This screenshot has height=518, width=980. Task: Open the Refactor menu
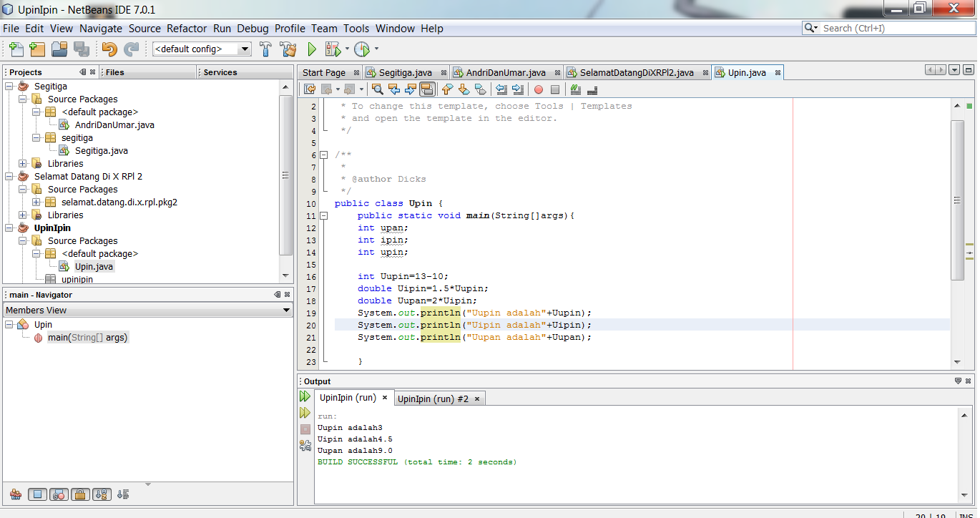point(187,29)
